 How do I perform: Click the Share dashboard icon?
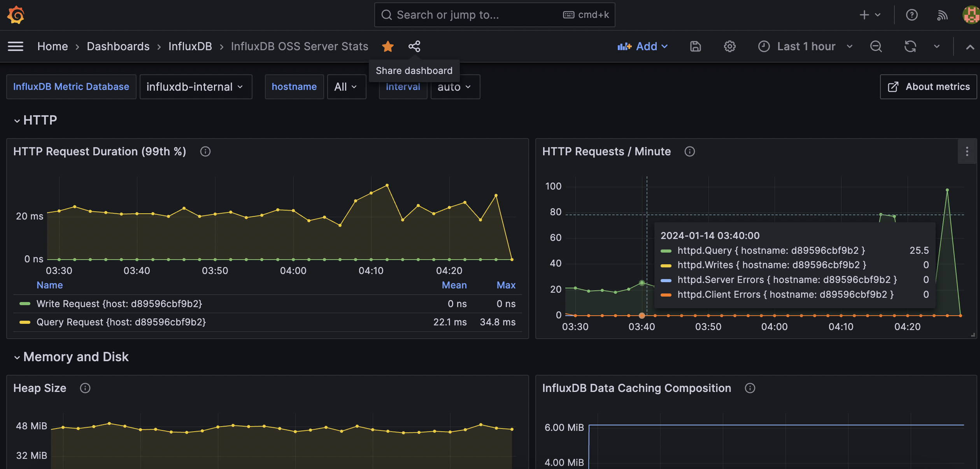(414, 46)
